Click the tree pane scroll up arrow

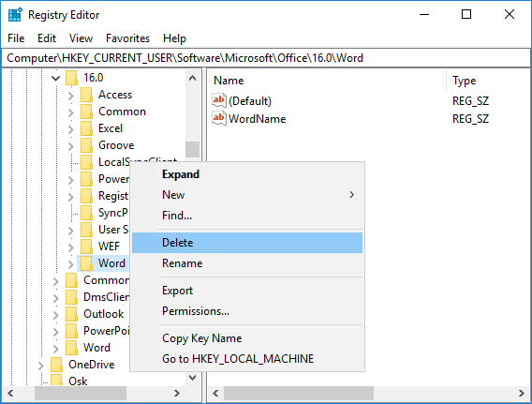pyautogui.click(x=192, y=78)
